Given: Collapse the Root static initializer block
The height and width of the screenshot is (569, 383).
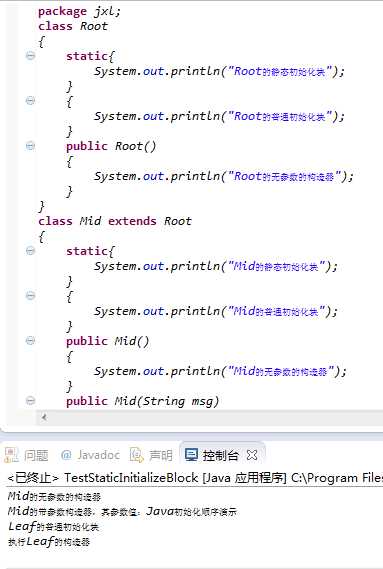Looking at the screenshot, I should [x=30, y=56].
